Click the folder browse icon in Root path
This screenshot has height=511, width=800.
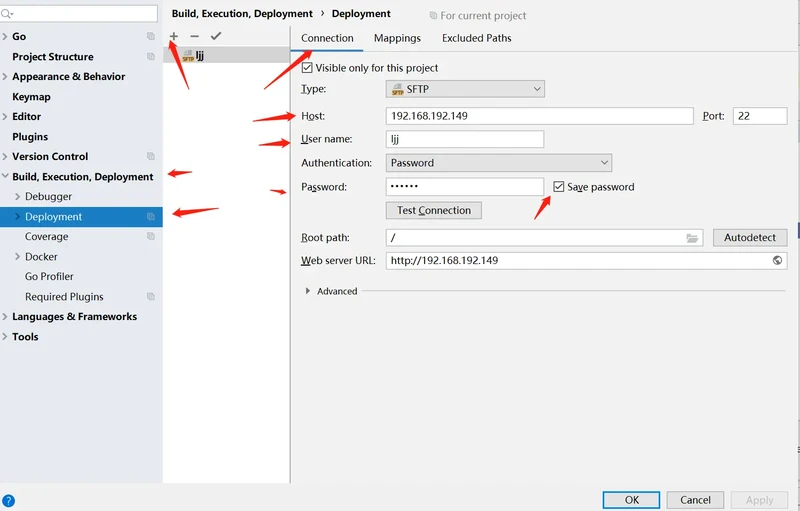pos(692,238)
